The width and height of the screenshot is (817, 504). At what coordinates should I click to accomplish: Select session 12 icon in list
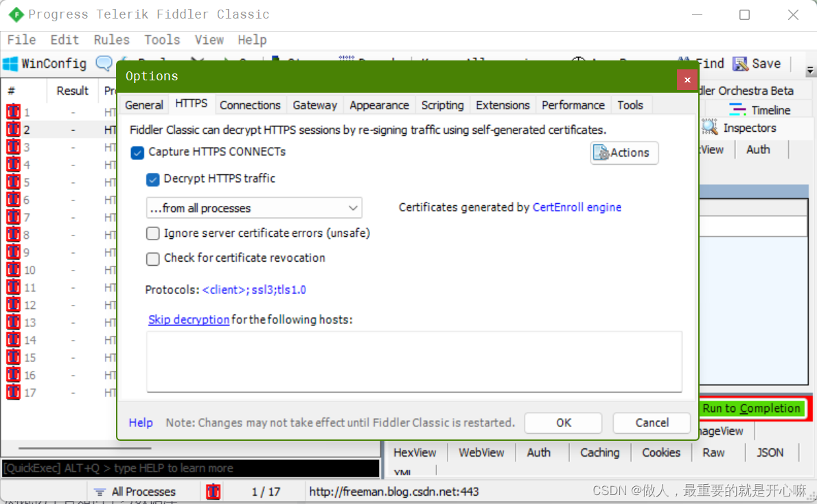(x=13, y=304)
